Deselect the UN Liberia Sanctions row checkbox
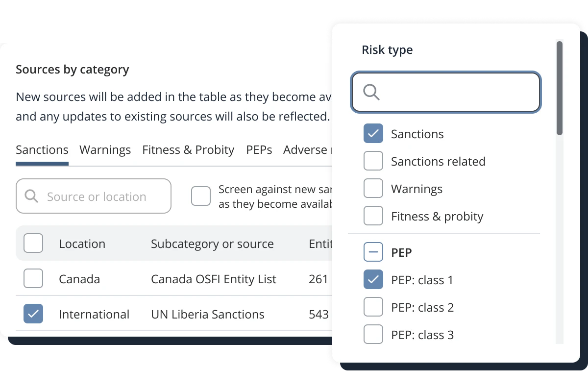 (x=33, y=314)
